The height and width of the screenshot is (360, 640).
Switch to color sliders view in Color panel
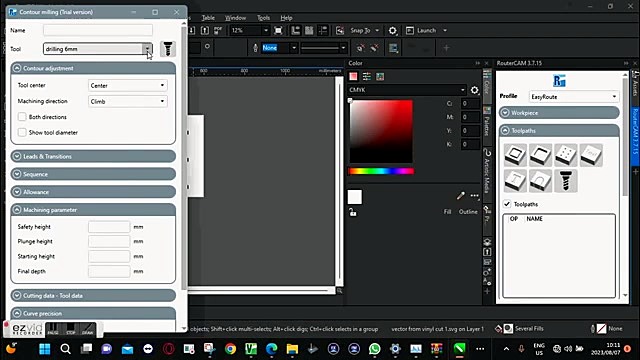click(367, 76)
